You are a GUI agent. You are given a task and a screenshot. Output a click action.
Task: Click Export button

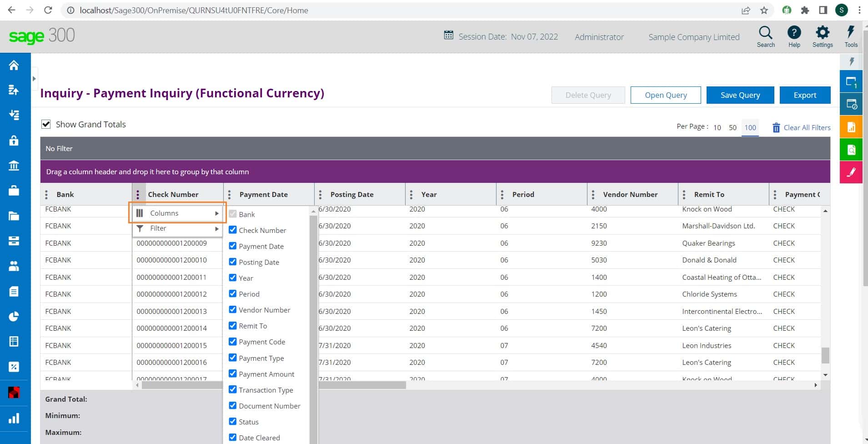tap(805, 95)
